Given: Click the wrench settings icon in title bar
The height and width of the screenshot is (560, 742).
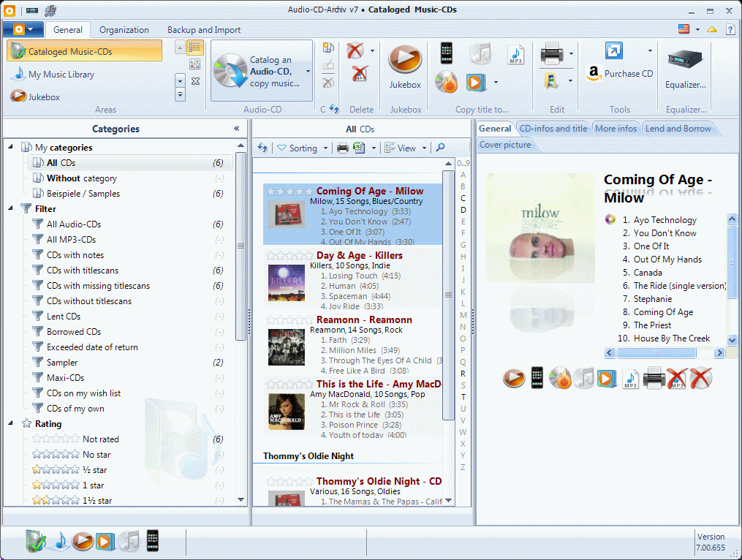Looking at the screenshot, I should pos(50,10).
